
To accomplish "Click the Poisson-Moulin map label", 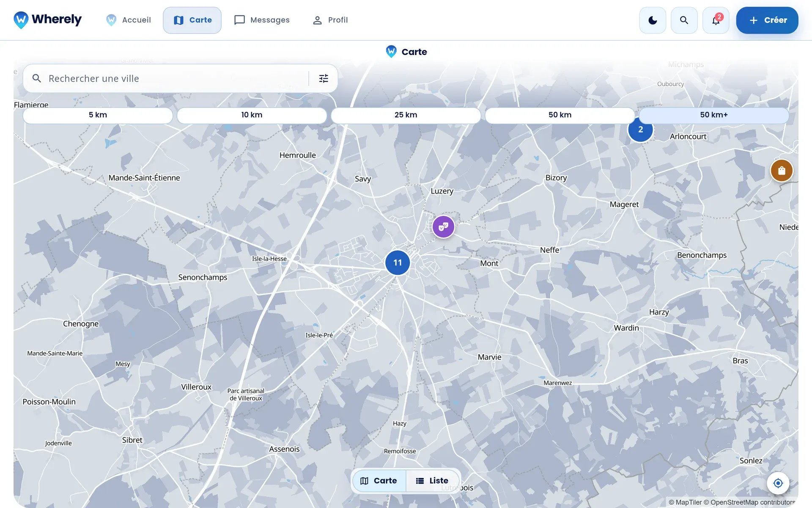I will [49, 402].
